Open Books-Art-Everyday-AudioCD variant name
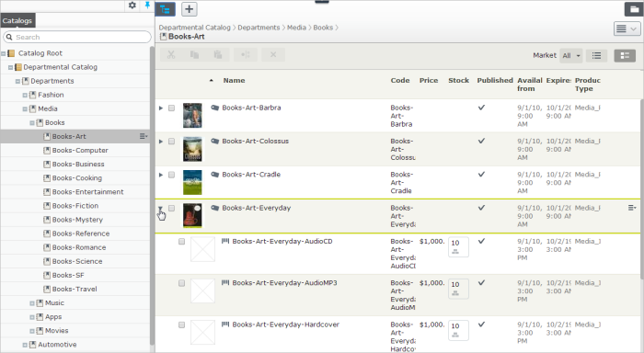The height and width of the screenshot is (353, 644). pyautogui.click(x=282, y=241)
